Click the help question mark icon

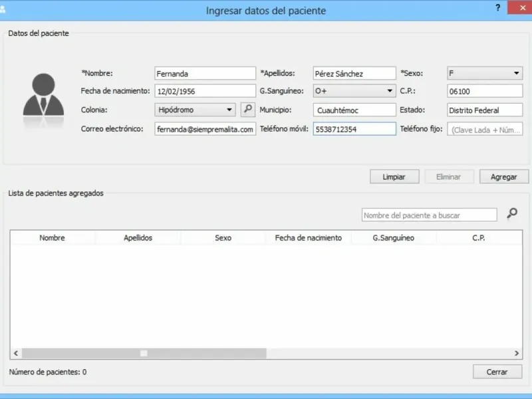coord(497,8)
